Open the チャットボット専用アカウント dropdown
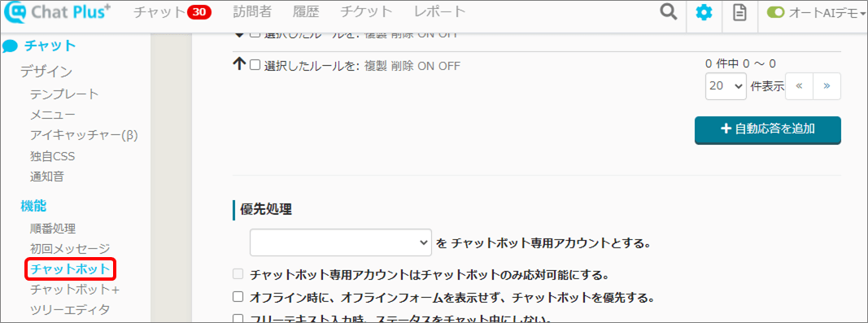The image size is (868, 323). pos(340,242)
